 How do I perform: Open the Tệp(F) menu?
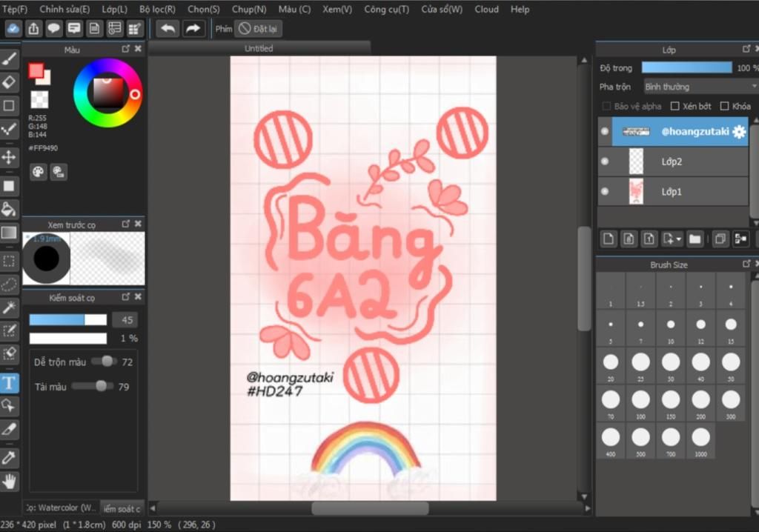[x=14, y=9]
